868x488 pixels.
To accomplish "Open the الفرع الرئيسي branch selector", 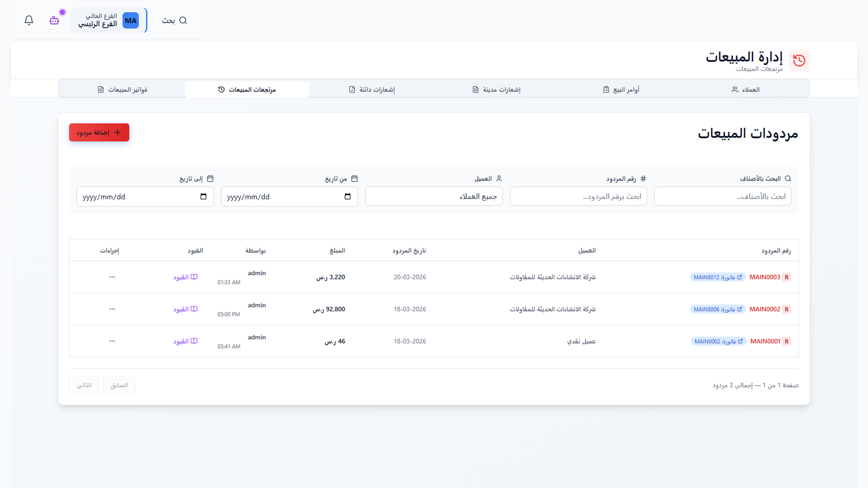I will pos(98,21).
